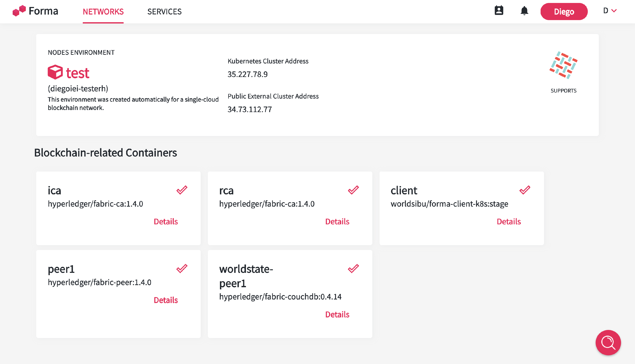The image size is (635, 364).
Task: Click the rca status checkmark icon
Action: coord(353,190)
